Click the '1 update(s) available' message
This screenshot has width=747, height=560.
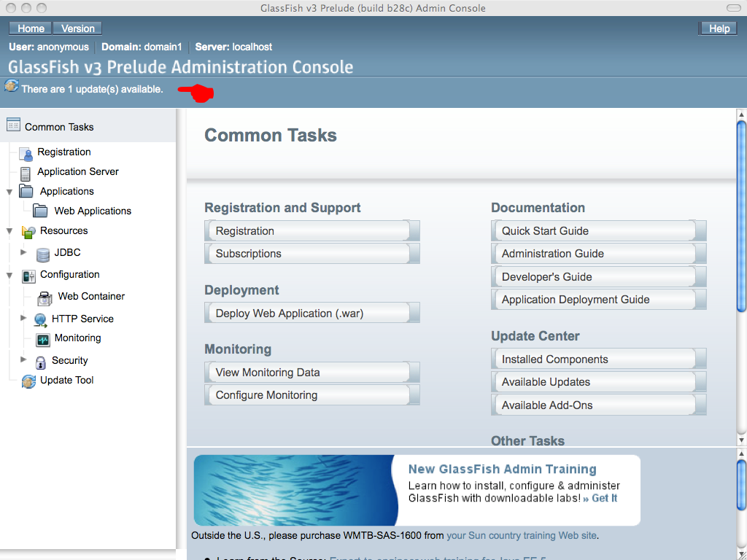pyautogui.click(x=92, y=89)
